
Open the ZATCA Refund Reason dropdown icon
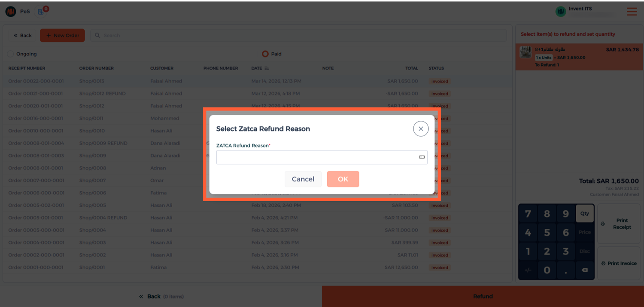[x=422, y=157]
